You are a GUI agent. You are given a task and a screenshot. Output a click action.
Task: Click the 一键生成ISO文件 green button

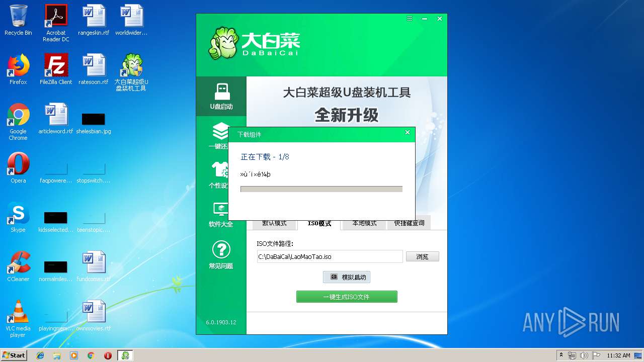point(347,297)
